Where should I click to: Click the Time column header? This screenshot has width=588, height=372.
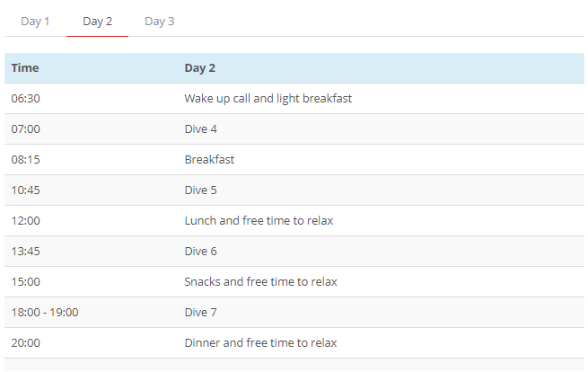pyautogui.click(x=25, y=68)
